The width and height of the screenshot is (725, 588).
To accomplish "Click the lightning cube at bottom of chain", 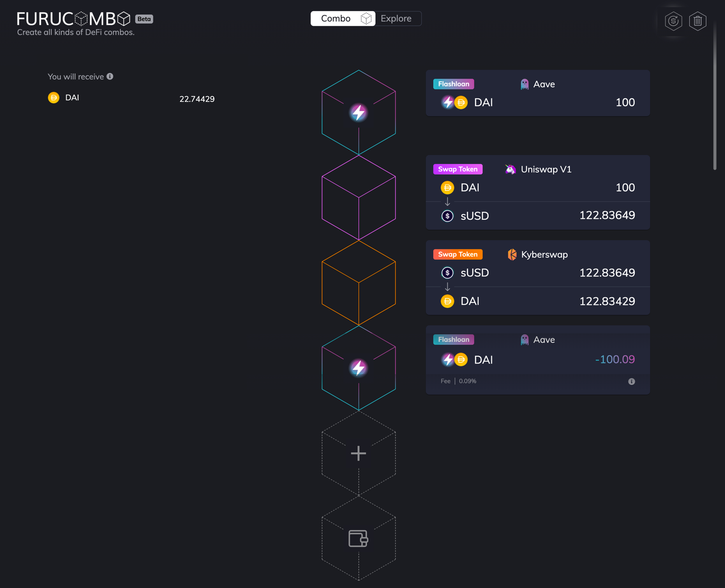I will pyautogui.click(x=358, y=368).
